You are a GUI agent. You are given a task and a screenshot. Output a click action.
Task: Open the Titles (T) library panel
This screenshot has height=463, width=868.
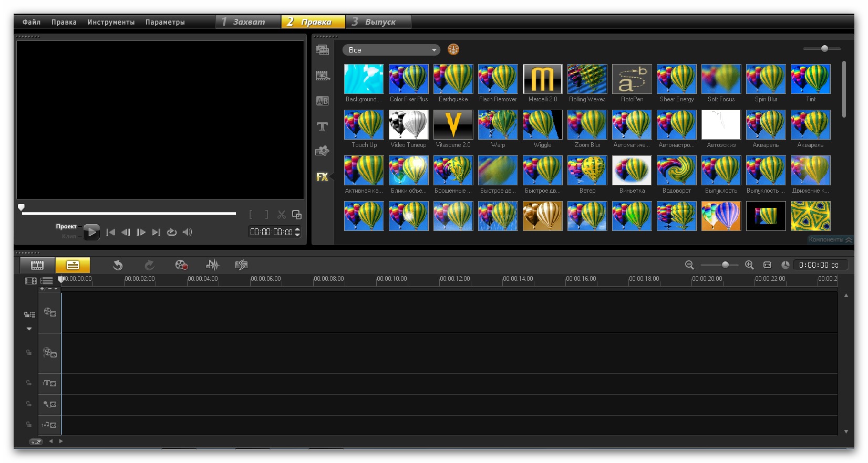322,127
